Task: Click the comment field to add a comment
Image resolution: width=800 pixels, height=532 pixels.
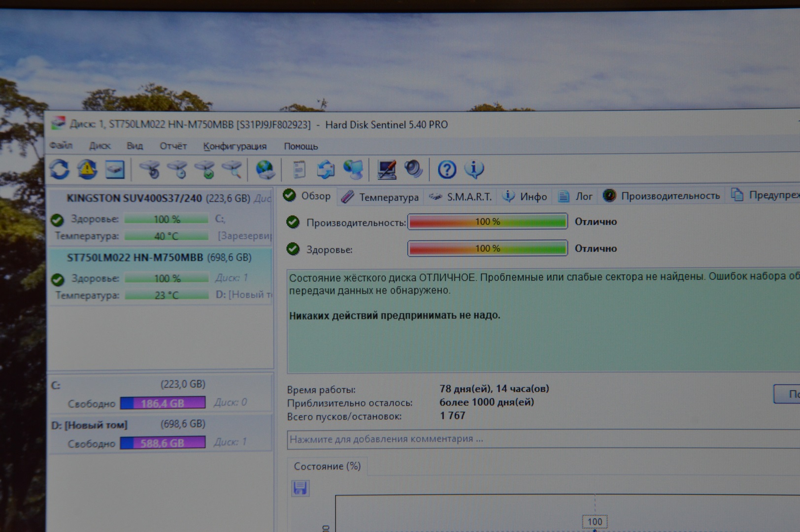Action: (493, 439)
